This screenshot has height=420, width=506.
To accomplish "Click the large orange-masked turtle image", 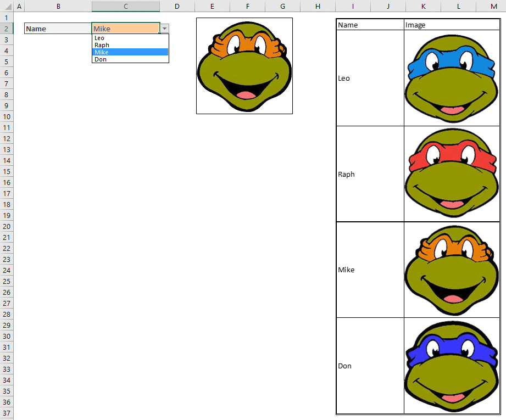I will (244, 66).
